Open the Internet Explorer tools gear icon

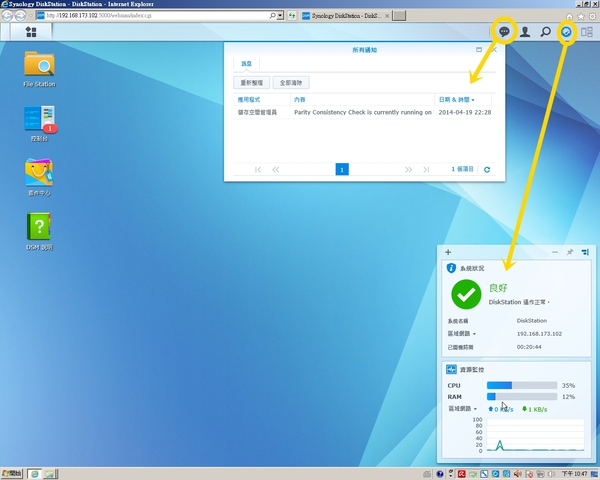click(x=593, y=16)
